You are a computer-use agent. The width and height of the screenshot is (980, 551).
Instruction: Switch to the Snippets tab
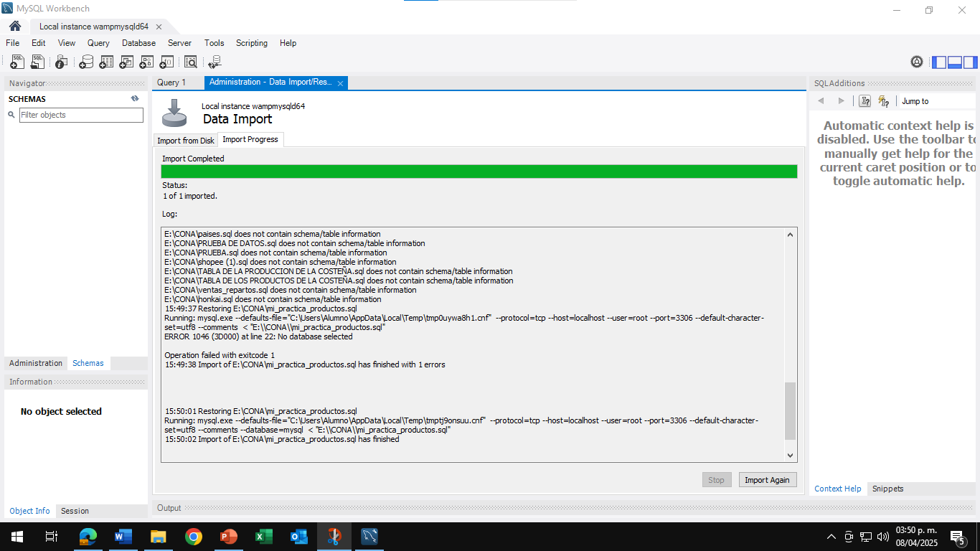pyautogui.click(x=888, y=489)
